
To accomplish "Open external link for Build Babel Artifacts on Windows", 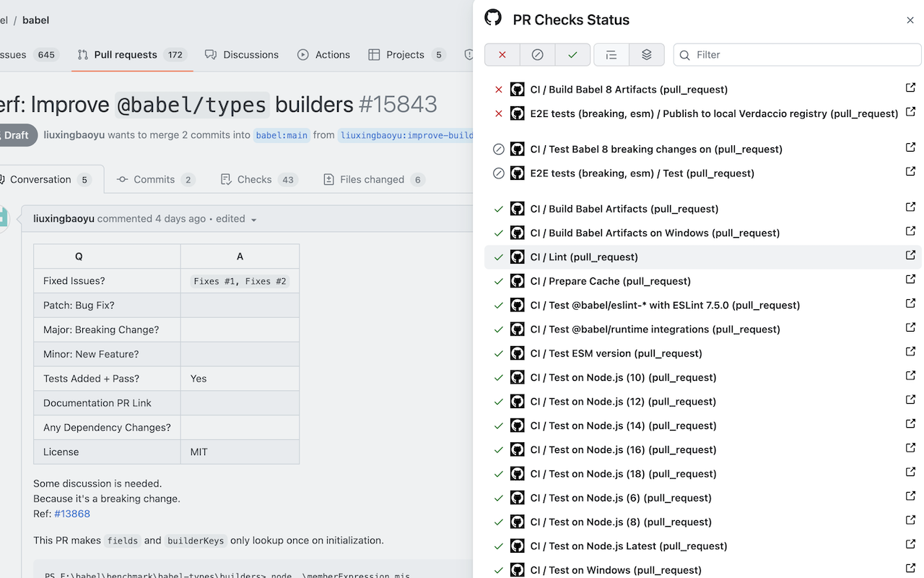I will point(910,231).
